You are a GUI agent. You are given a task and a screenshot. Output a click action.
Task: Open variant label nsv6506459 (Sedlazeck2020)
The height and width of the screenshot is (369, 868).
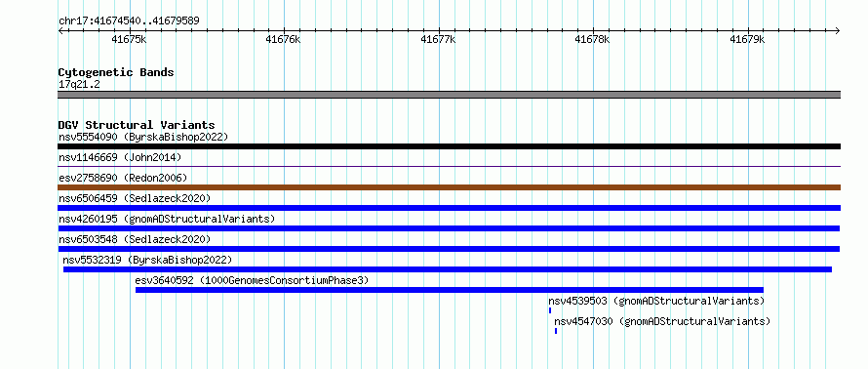pos(135,198)
